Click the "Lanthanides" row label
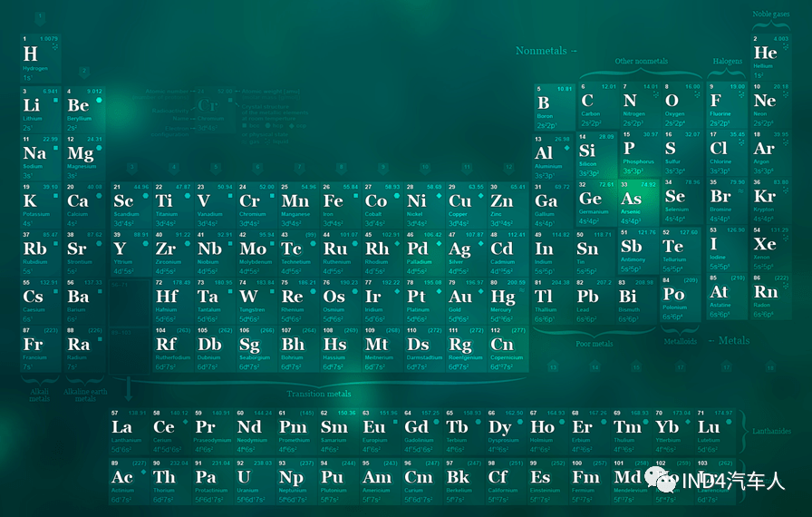Viewport: 812px width, 517px height. pyautogui.click(x=771, y=431)
